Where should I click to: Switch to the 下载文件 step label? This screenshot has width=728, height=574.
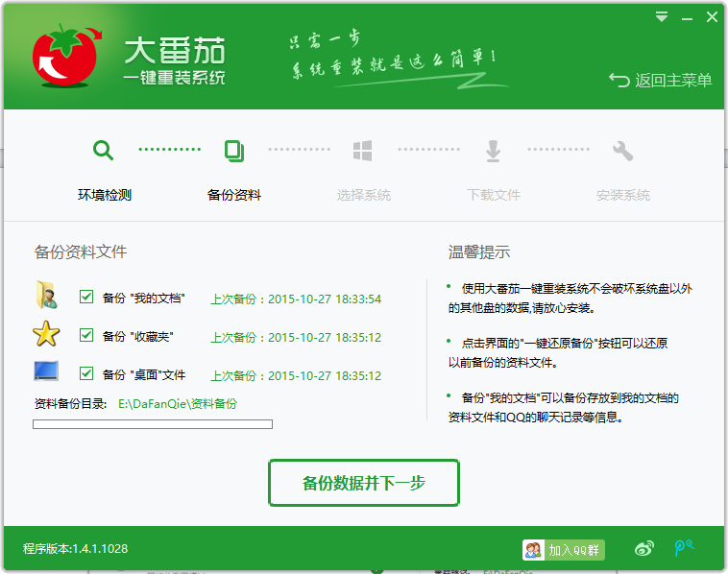coord(493,195)
